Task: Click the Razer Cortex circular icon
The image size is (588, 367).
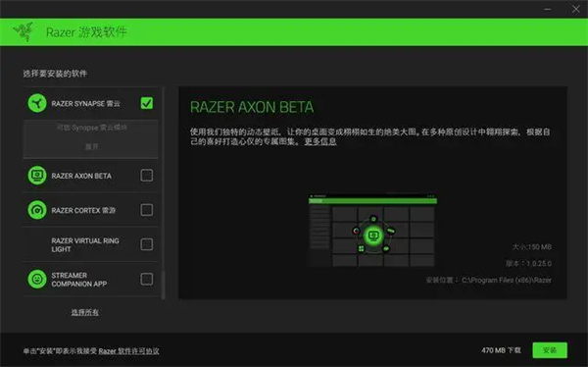Action: tap(37, 210)
